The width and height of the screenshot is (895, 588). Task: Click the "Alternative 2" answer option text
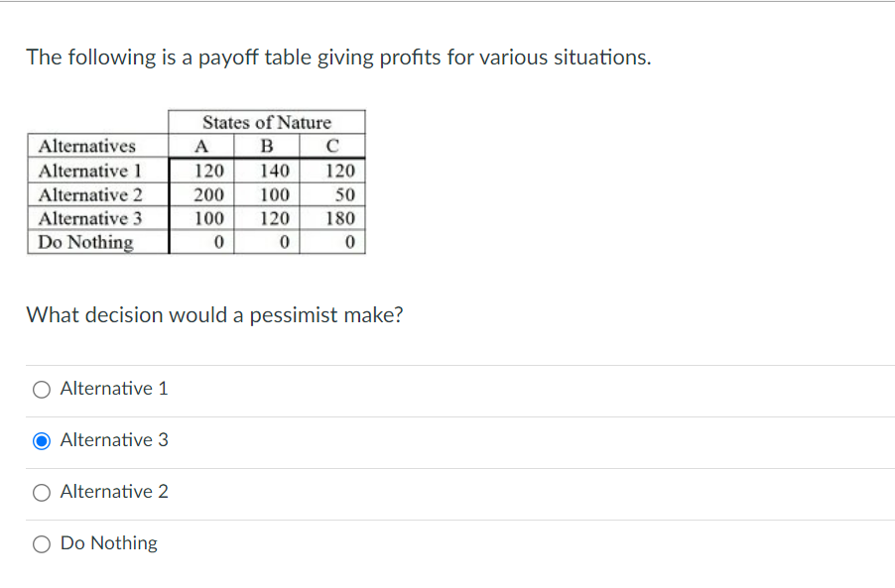(x=114, y=491)
